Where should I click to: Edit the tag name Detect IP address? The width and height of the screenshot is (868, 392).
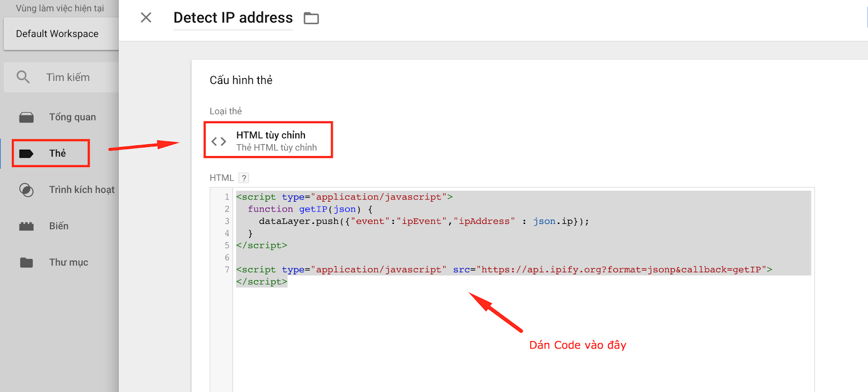pyautogui.click(x=233, y=18)
